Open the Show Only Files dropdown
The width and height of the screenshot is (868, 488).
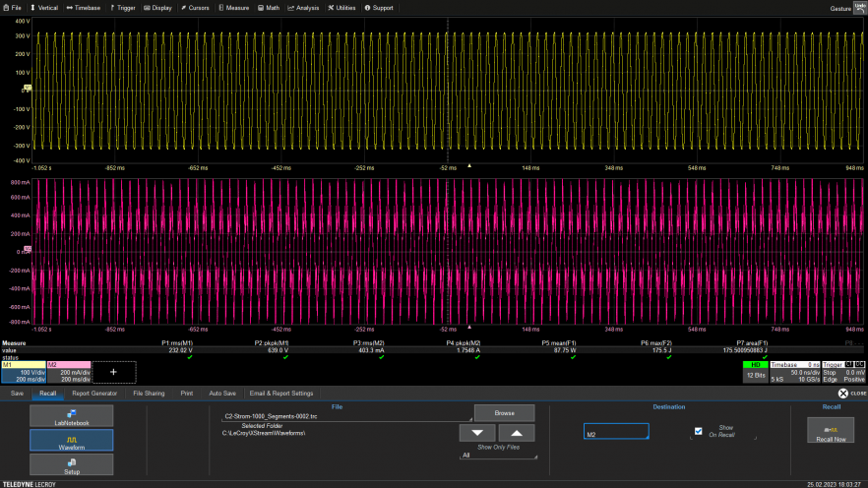(x=499, y=456)
